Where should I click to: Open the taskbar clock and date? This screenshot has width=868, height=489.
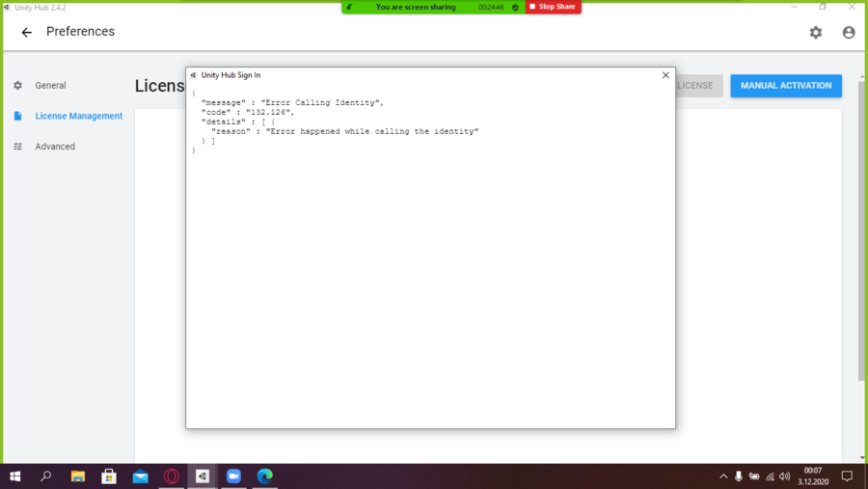tap(813, 476)
